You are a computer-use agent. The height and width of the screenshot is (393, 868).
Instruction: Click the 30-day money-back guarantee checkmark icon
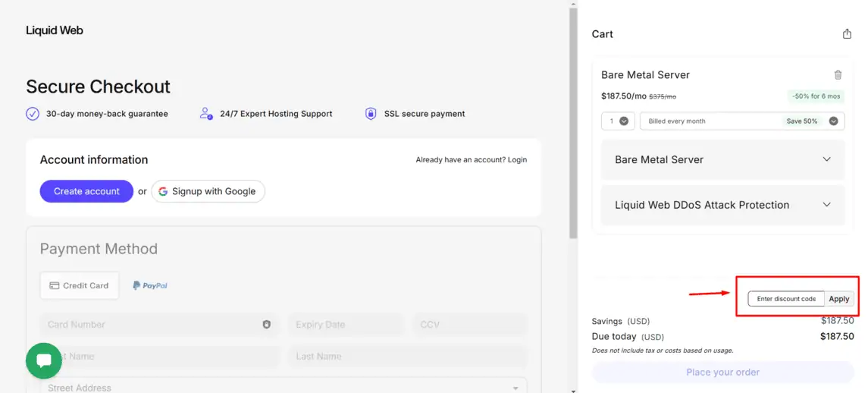[x=33, y=114]
